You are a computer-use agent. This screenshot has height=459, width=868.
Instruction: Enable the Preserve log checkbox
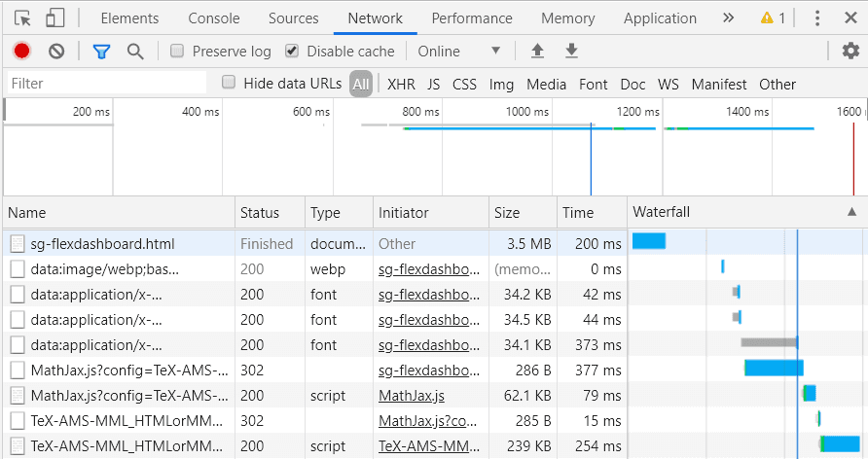(177, 52)
